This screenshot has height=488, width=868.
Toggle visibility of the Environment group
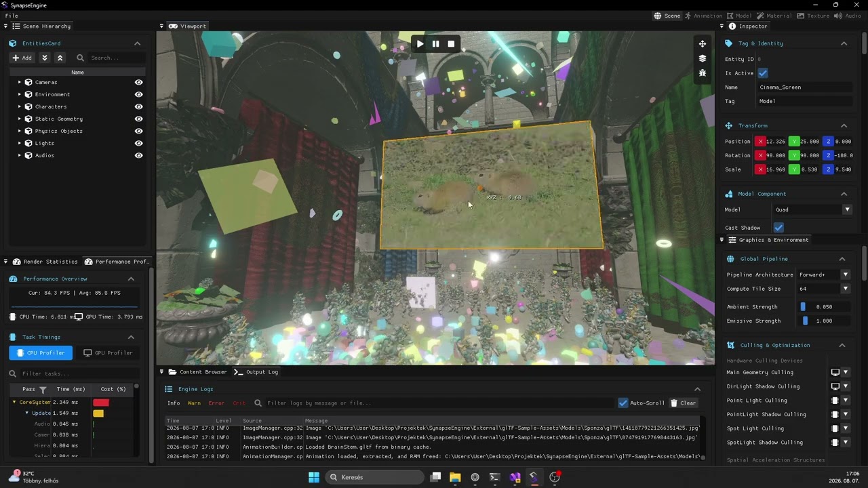138,94
